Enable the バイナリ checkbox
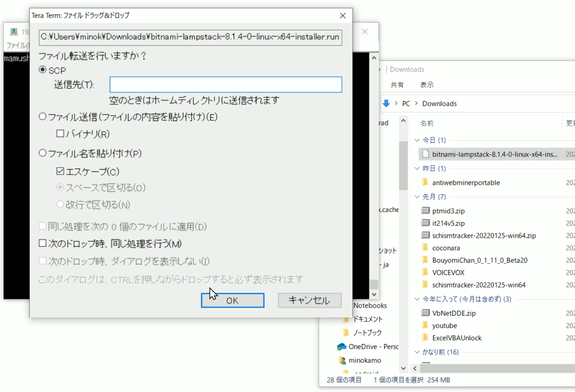This screenshot has width=575, height=392. (x=60, y=134)
